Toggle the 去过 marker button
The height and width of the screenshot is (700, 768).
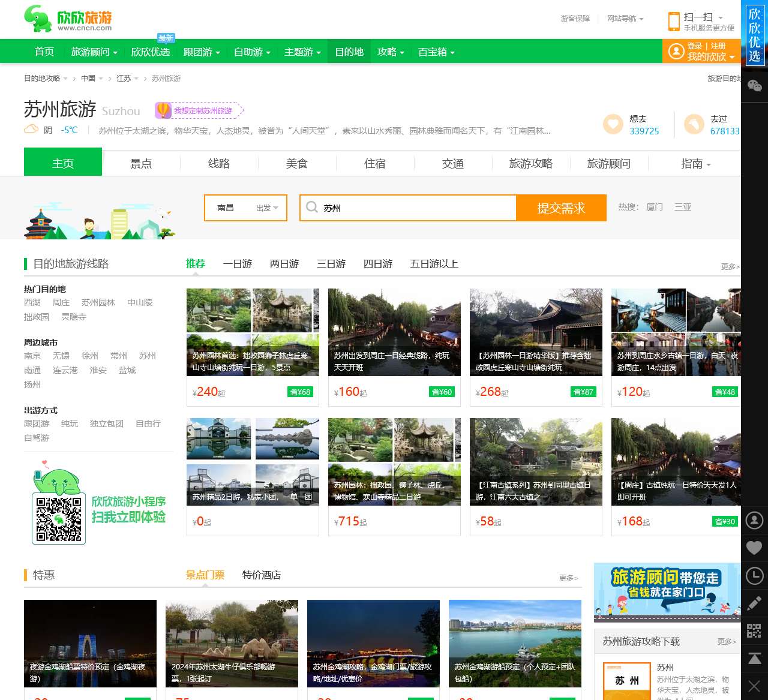pos(695,124)
